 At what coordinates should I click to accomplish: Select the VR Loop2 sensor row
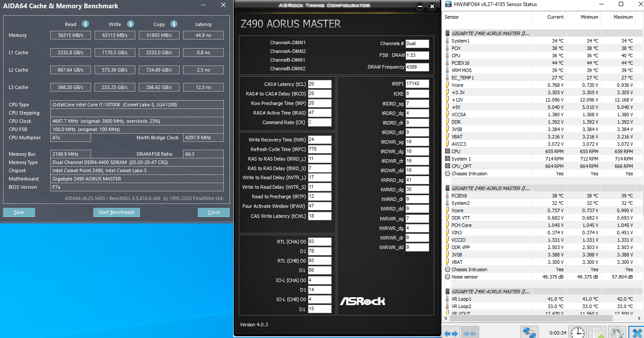click(543, 306)
